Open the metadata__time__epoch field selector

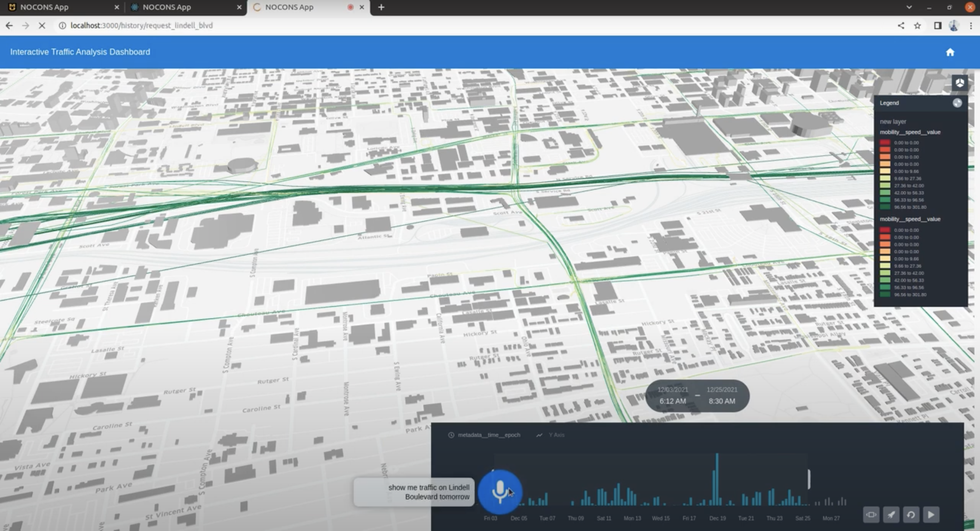point(484,435)
